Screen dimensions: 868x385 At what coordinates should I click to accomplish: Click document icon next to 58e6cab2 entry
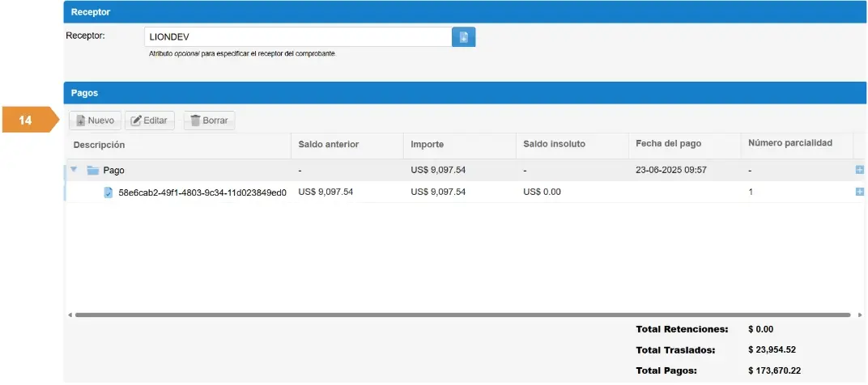tap(108, 192)
